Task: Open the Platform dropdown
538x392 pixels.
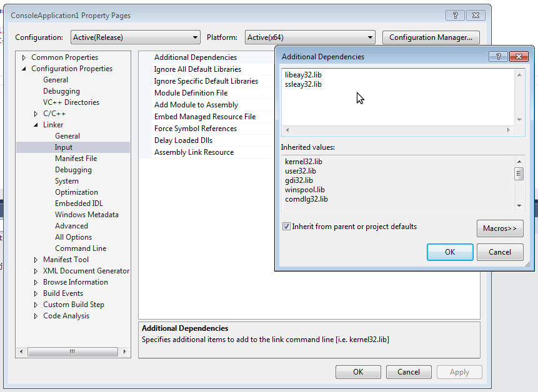Action: pos(309,37)
